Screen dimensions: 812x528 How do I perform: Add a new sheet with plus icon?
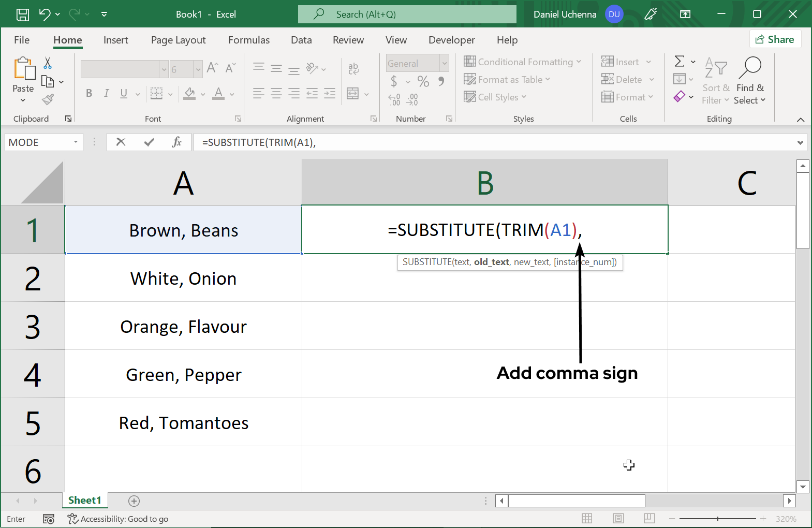point(134,501)
